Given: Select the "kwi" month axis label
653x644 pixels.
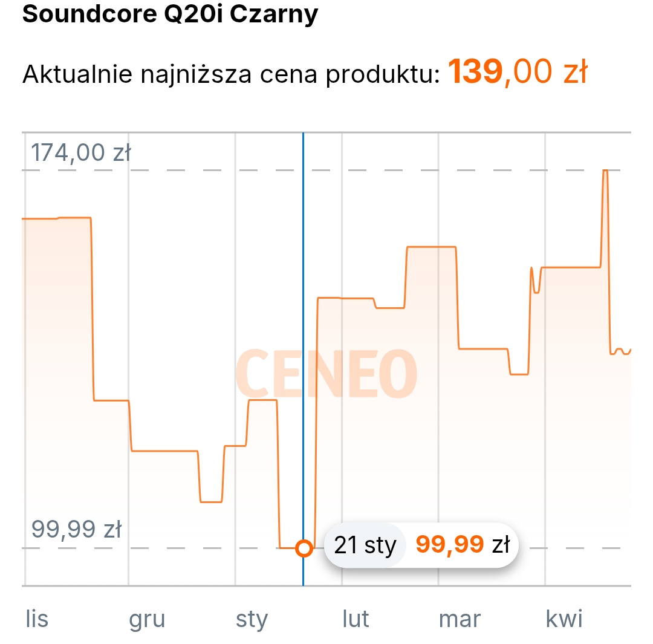Looking at the screenshot, I should point(564,619).
